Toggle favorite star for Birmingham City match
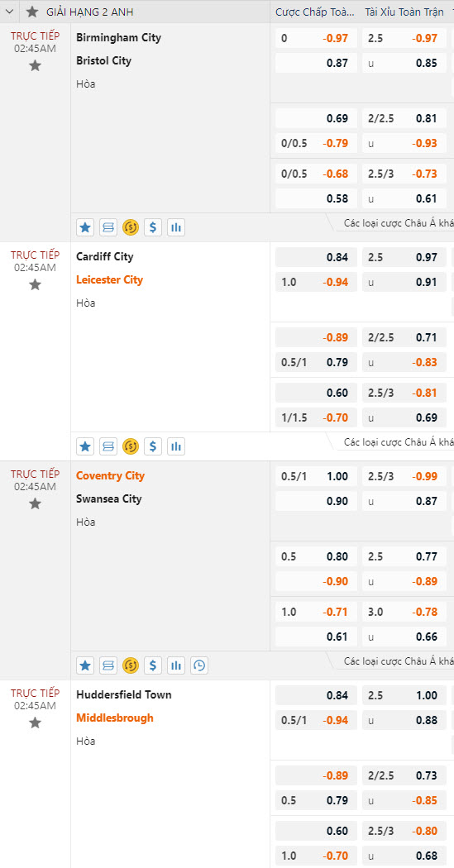 pyautogui.click(x=35, y=66)
